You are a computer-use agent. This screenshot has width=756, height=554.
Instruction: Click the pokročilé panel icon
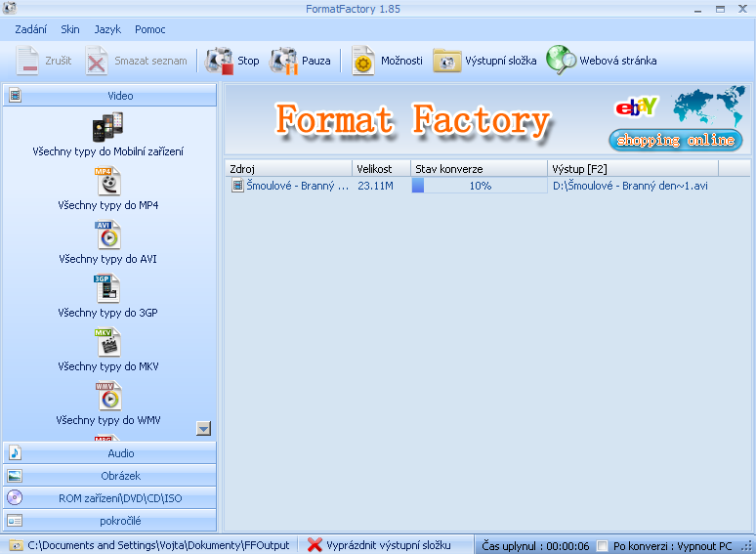(15, 521)
